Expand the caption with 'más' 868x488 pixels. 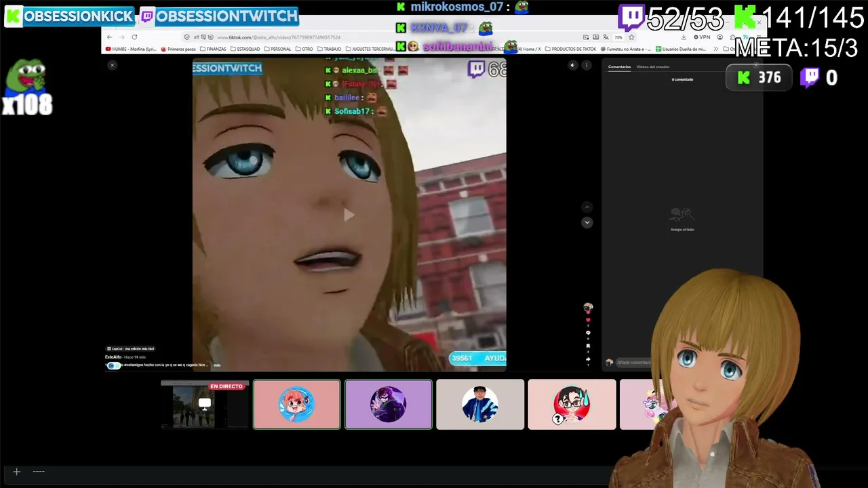click(217, 365)
